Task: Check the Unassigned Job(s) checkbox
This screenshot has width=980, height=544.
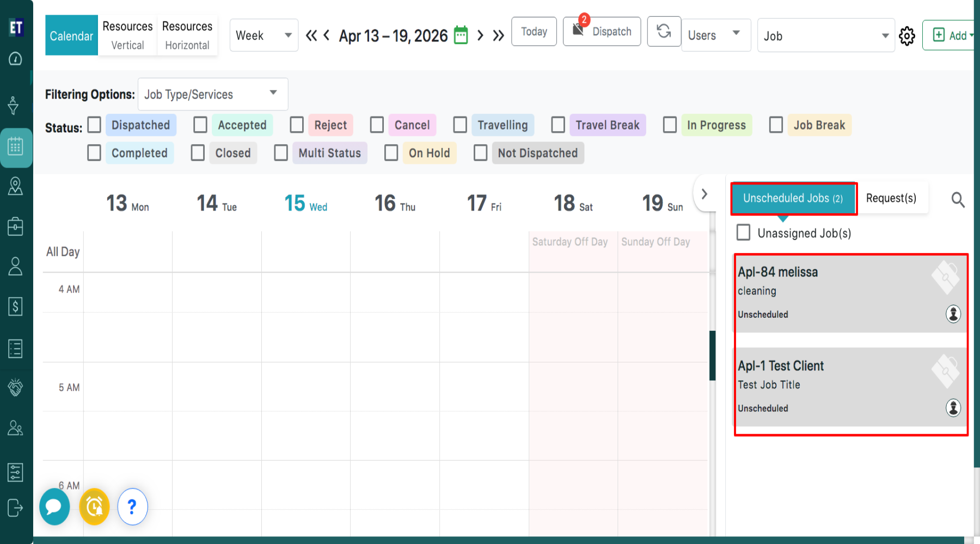Action: click(x=743, y=233)
